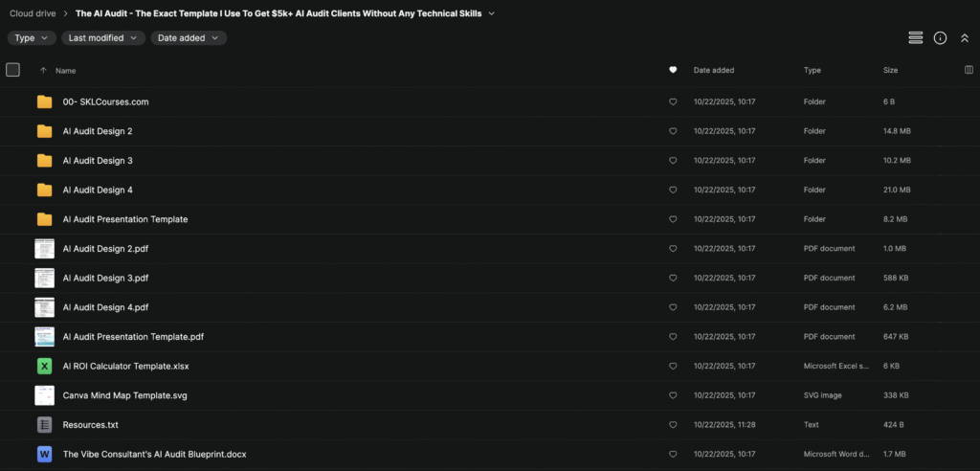The width and height of the screenshot is (980, 471).
Task: Open the Last modified filter dropdown
Action: (x=103, y=38)
